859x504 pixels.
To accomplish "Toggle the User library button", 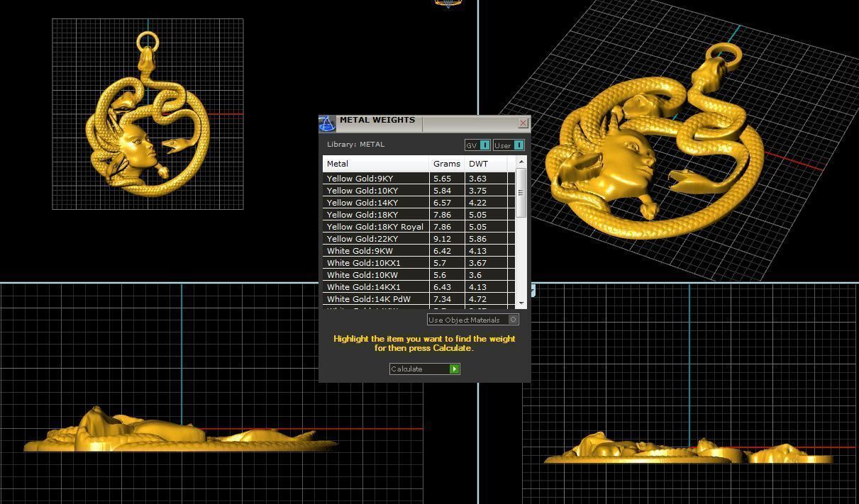I will coord(509,145).
